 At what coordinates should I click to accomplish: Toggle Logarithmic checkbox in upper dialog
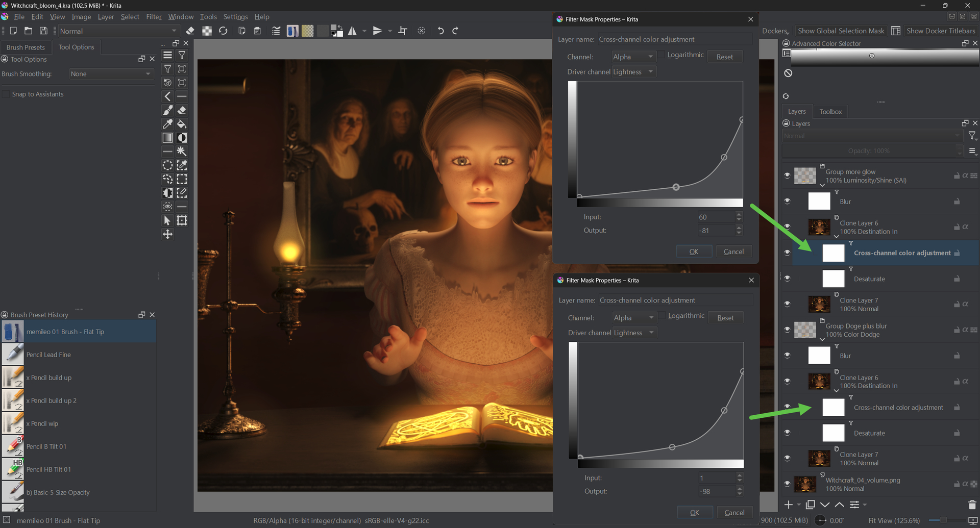pos(662,55)
